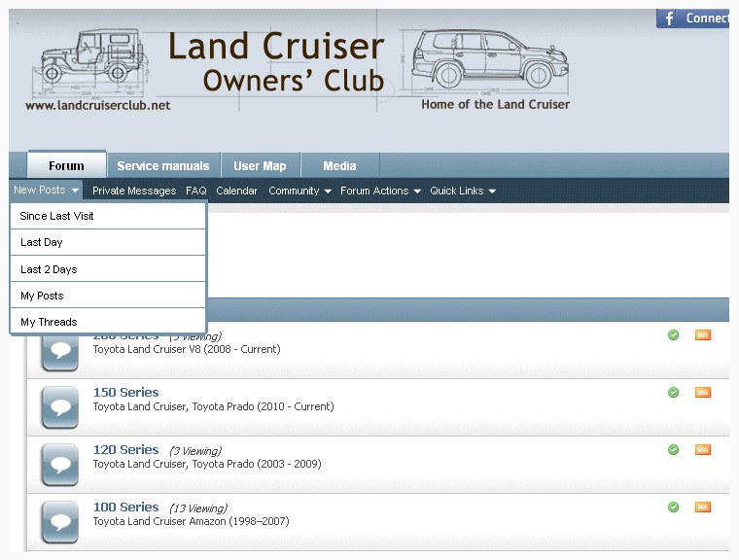This screenshot has height=560, width=739.
Task: Go to the Media tab
Action: [339, 166]
